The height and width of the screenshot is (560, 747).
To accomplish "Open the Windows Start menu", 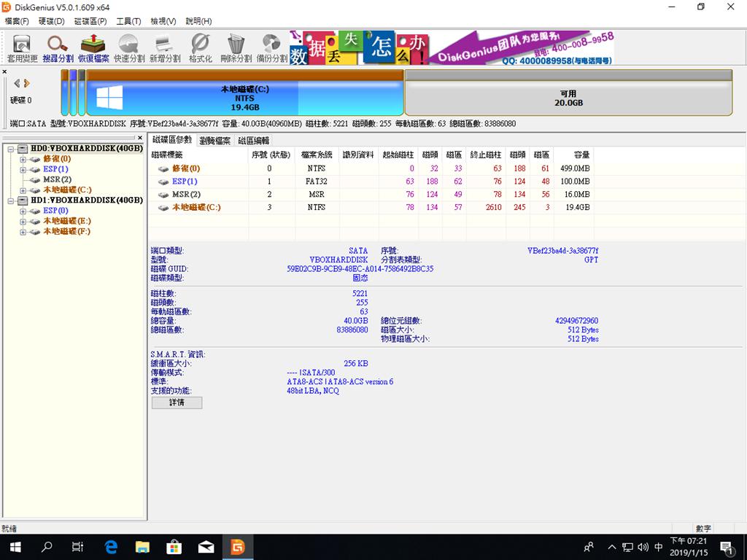I will pyautogui.click(x=15, y=547).
